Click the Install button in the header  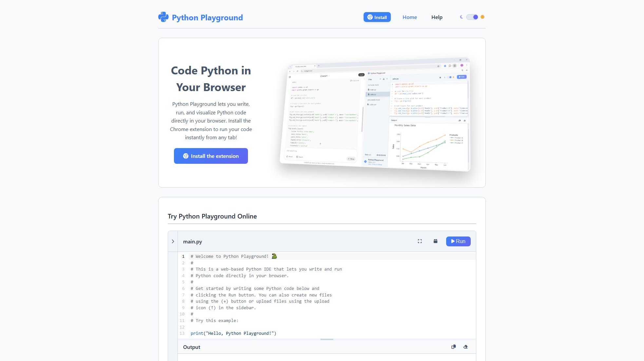click(x=377, y=17)
